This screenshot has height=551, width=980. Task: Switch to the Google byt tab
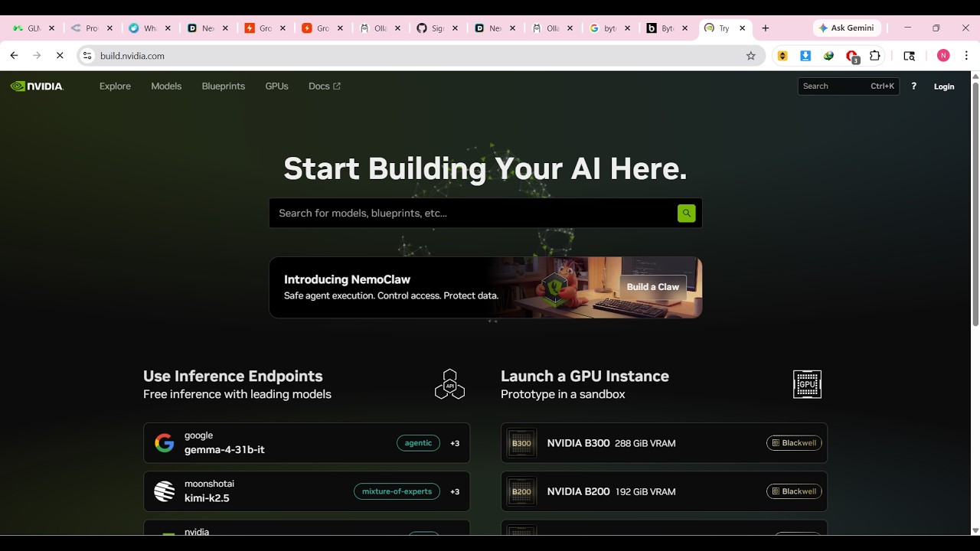click(x=610, y=28)
